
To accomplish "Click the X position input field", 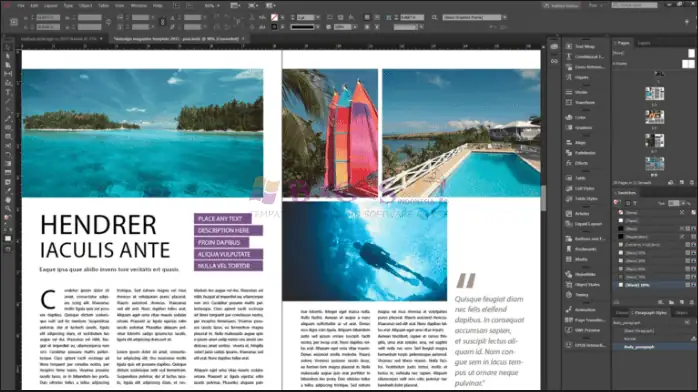I will tap(48, 17).
